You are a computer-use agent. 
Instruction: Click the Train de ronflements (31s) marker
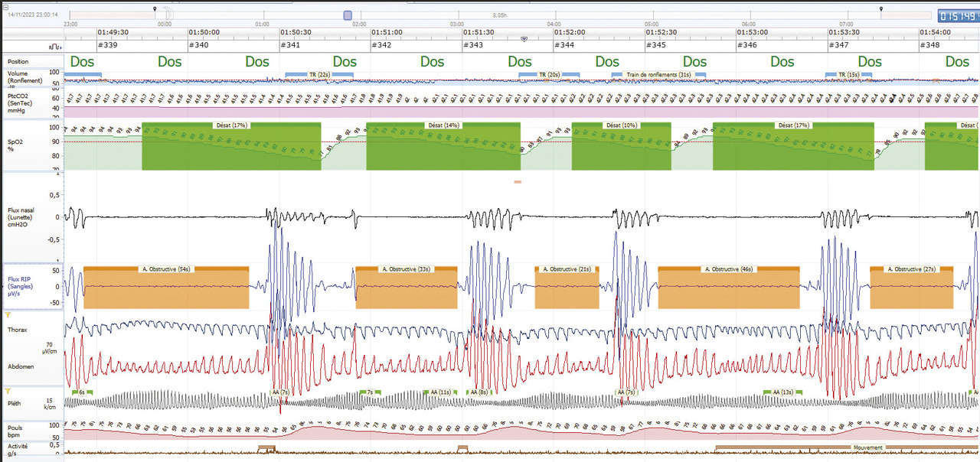pyautogui.click(x=658, y=74)
